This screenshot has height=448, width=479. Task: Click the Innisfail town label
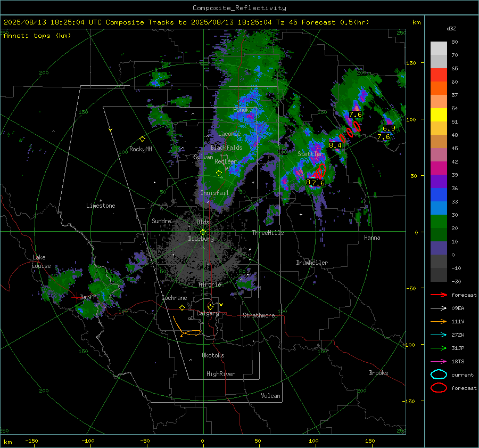click(x=215, y=193)
